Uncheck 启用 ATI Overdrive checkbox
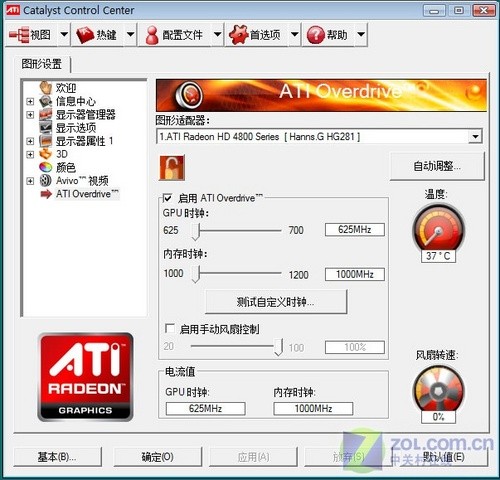 167,198
